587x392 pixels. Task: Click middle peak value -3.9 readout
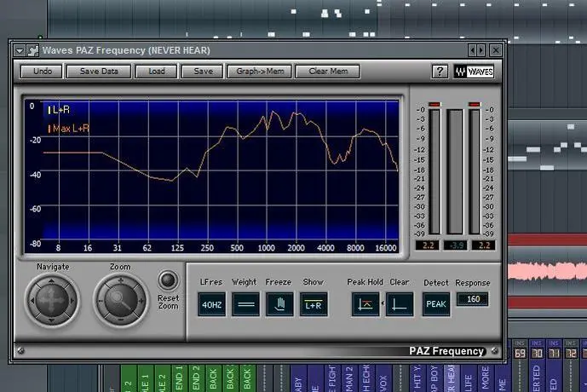pos(455,245)
